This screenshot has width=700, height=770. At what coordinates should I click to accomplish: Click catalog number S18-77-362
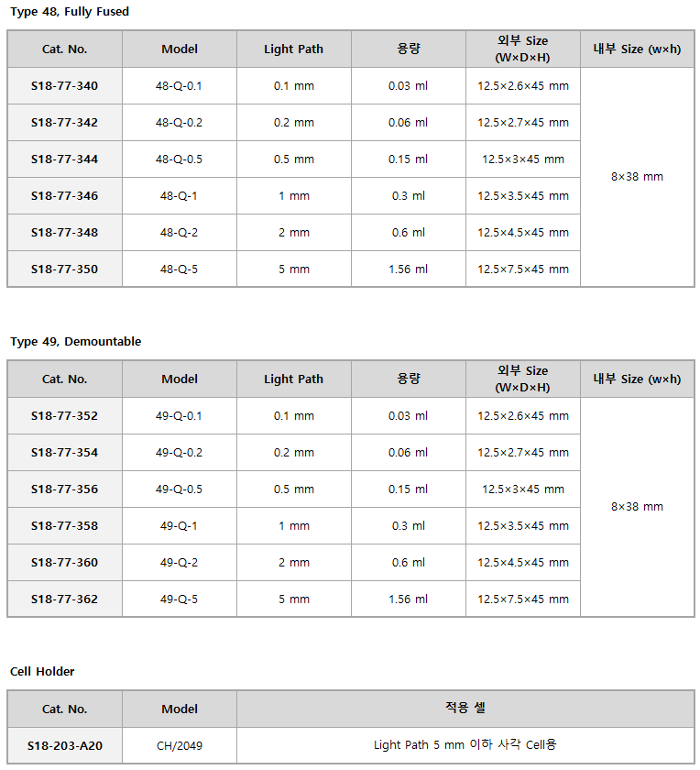(64, 599)
